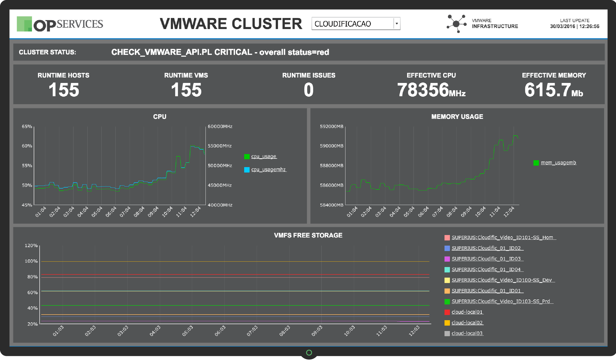Select cloud-local03 legend link
Viewport: 616px width, 364px height.
(x=467, y=333)
